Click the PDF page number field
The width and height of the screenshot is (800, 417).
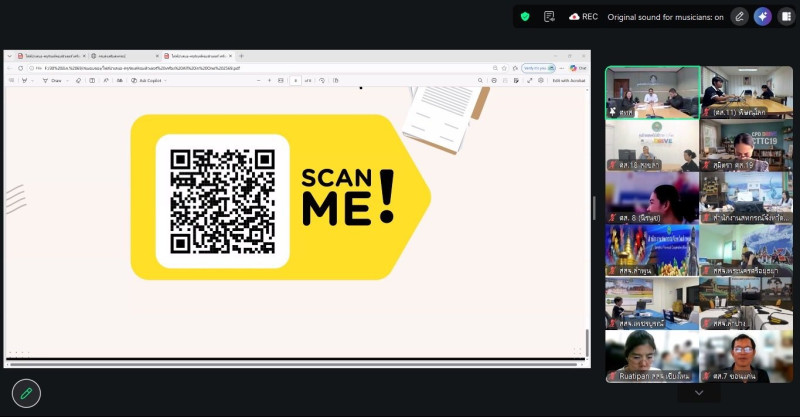(x=296, y=80)
